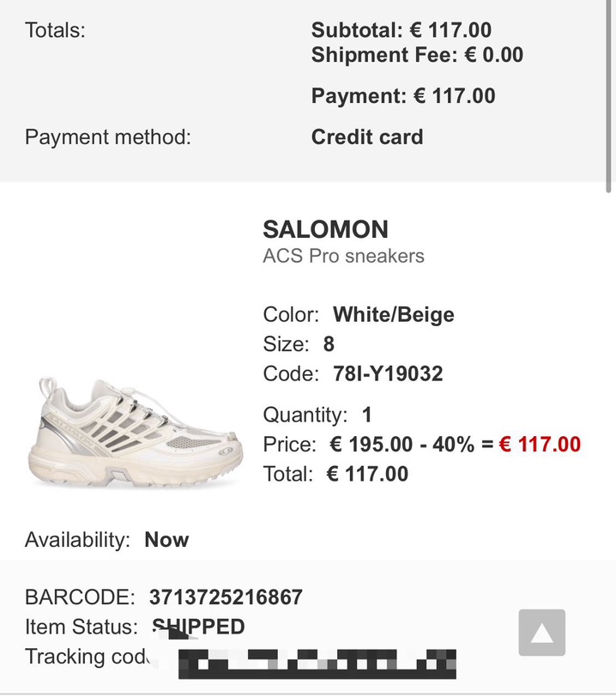
Task: Click the SHIPPED item status text
Action: tap(198, 627)
